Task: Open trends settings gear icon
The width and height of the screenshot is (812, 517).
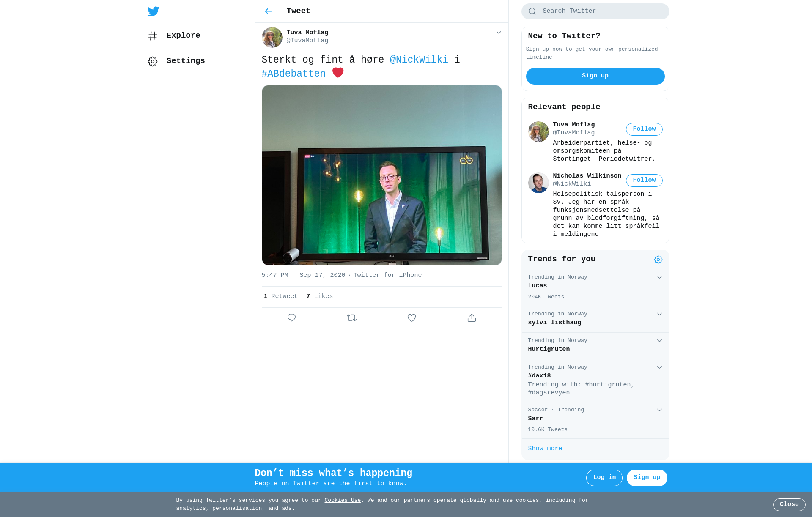Action: pos(658,260)
